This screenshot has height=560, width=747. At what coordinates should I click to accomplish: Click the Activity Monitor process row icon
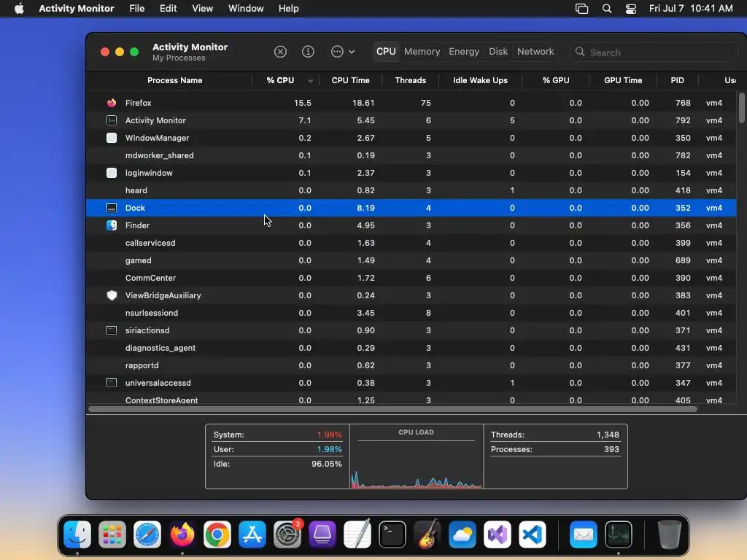112,120
